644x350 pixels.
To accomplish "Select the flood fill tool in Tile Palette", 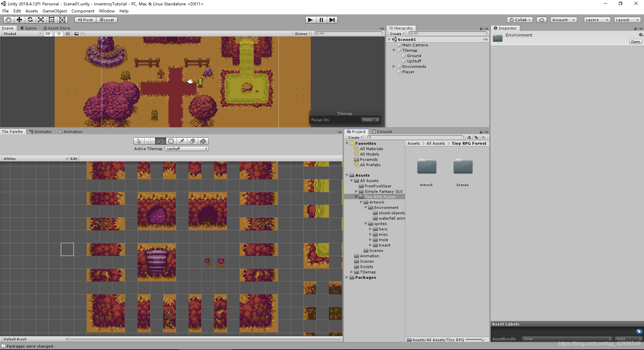I will point(203,141).
